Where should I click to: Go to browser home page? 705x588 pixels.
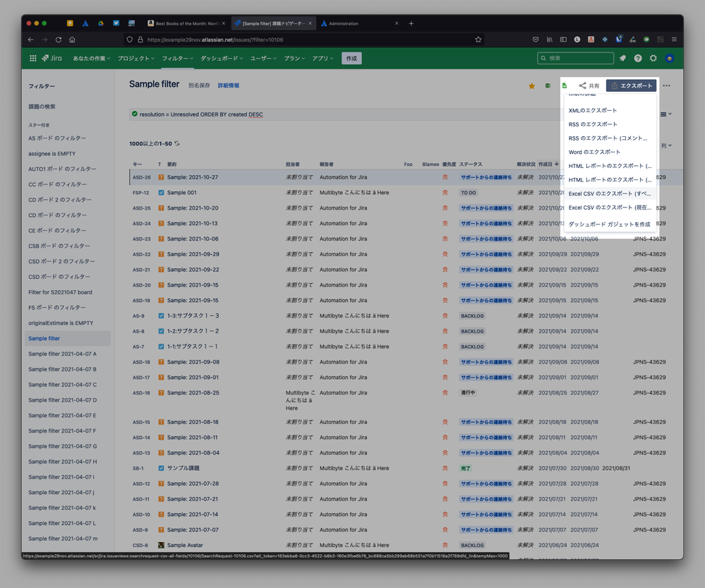pos(72,40)
